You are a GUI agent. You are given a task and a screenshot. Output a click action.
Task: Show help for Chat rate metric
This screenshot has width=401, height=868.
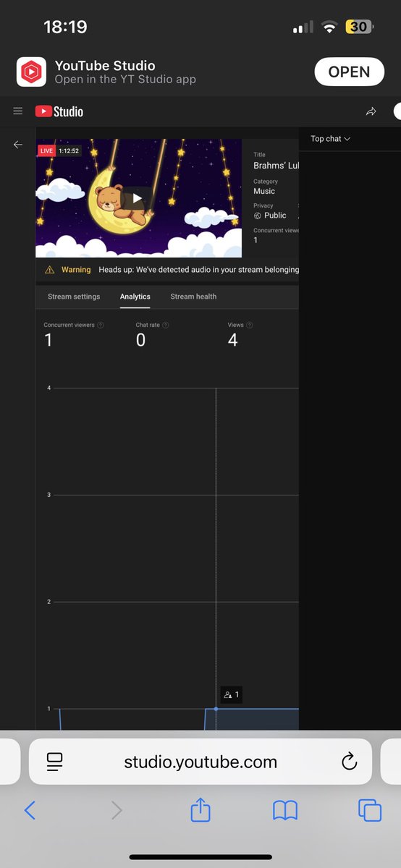166,325
